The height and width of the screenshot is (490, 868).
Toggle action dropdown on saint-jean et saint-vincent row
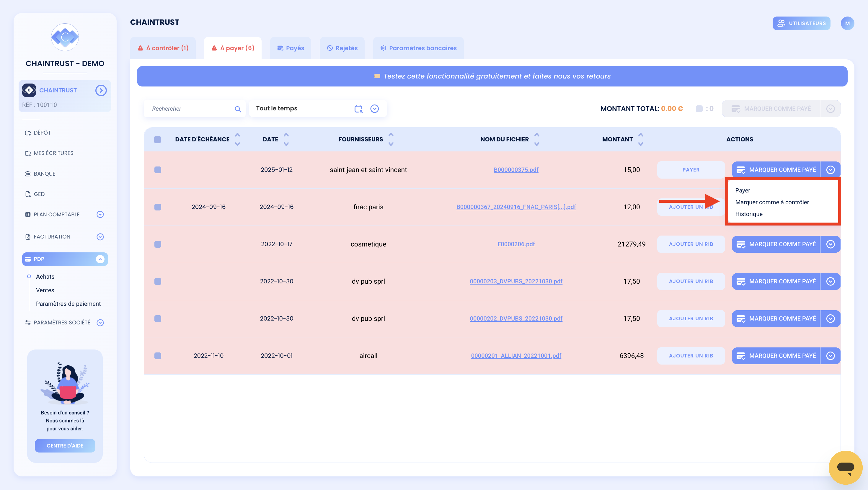coord(830,170)
